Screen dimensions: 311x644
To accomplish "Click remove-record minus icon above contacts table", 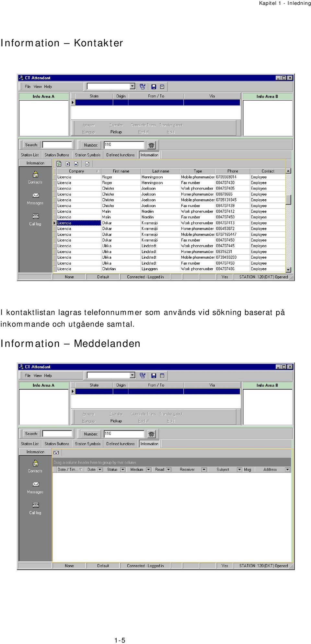I will [87, 164].
